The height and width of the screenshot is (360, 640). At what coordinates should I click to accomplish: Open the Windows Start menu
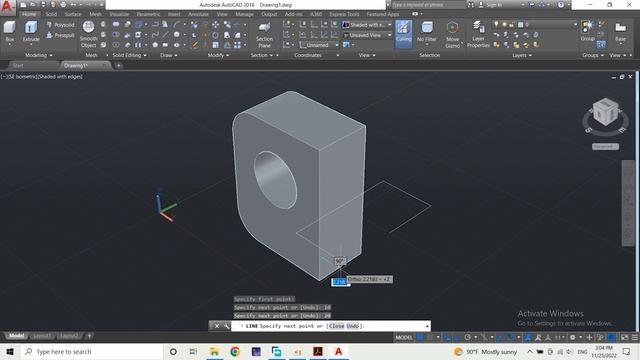click(10, 351)
